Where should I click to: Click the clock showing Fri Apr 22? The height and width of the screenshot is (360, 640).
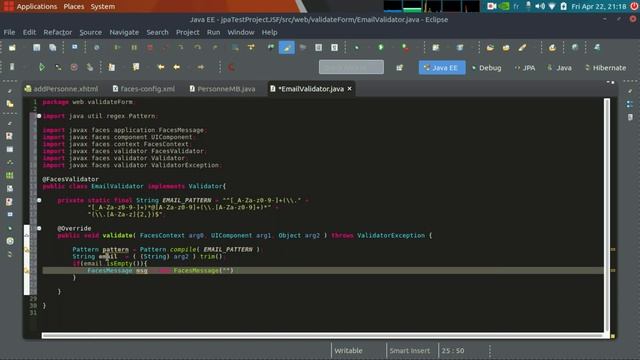(x=599, y=7)
